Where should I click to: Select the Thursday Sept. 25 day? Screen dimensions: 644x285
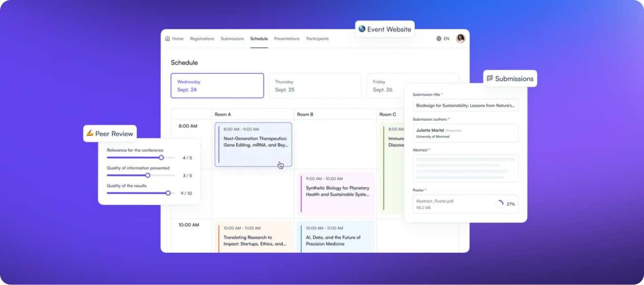[x=315, y=86]
